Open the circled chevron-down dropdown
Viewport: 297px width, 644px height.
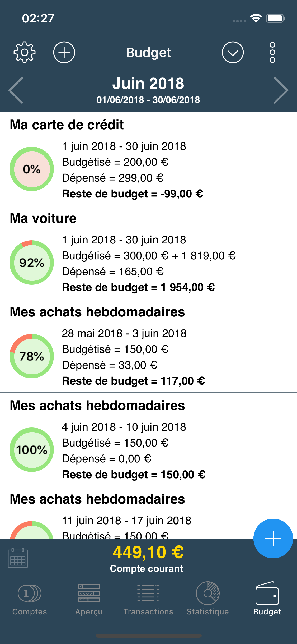233,52
